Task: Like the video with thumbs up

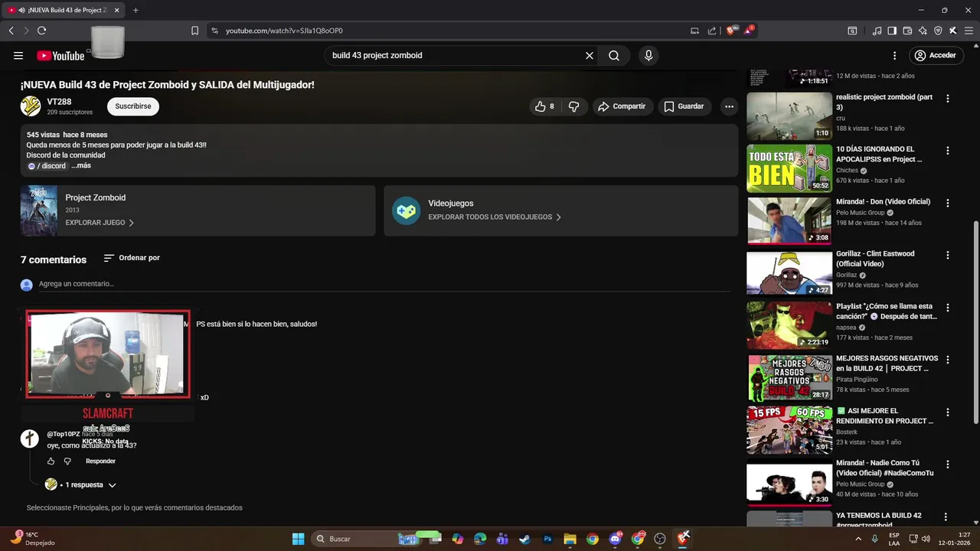Action: [544, 106]
